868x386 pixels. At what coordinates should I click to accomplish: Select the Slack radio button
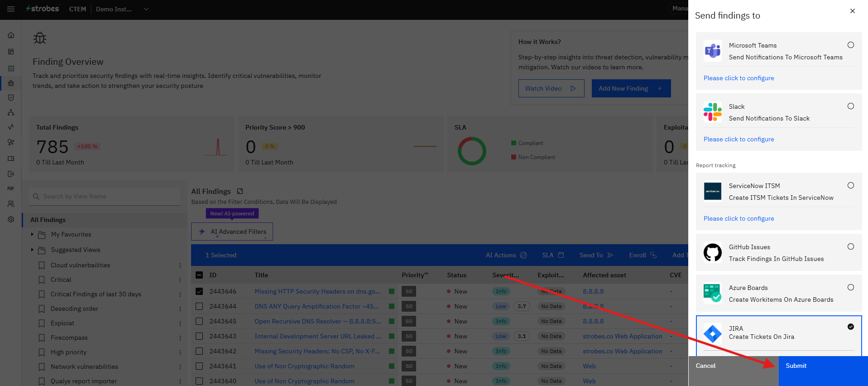(851, 106)
